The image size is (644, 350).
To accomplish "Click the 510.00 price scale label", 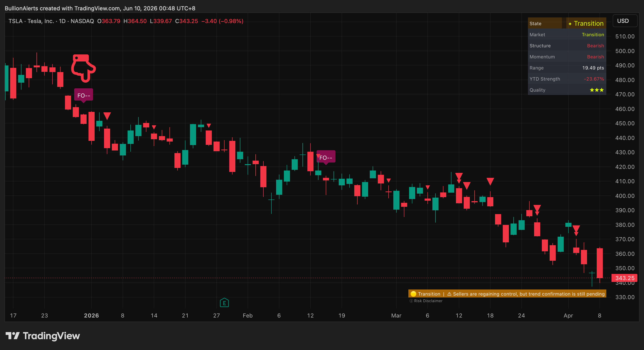I will point(624,37).
